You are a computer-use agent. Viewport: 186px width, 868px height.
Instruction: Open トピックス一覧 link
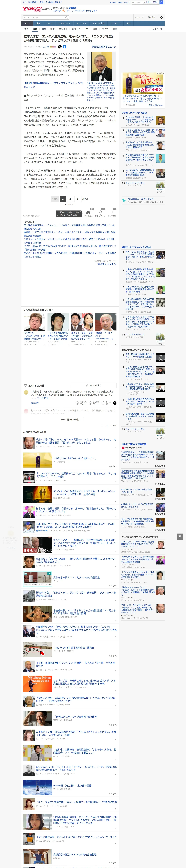click(155, 29)
